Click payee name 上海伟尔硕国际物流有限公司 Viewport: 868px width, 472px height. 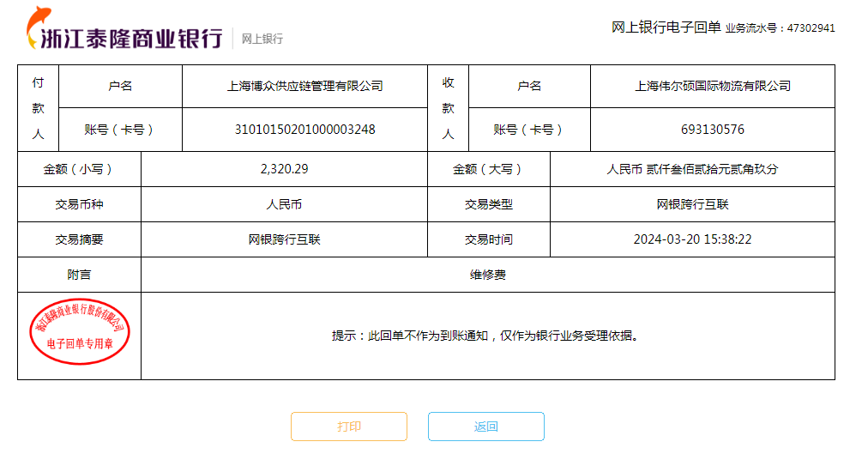point(712,86)
